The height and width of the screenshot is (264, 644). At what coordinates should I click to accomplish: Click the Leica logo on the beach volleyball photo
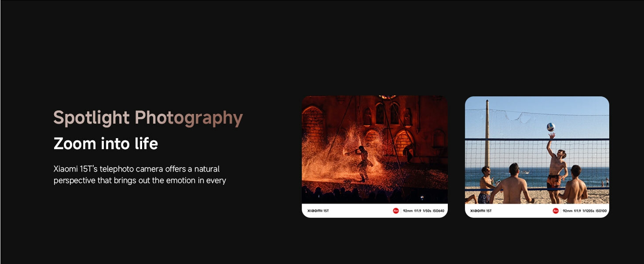(556, 210)
